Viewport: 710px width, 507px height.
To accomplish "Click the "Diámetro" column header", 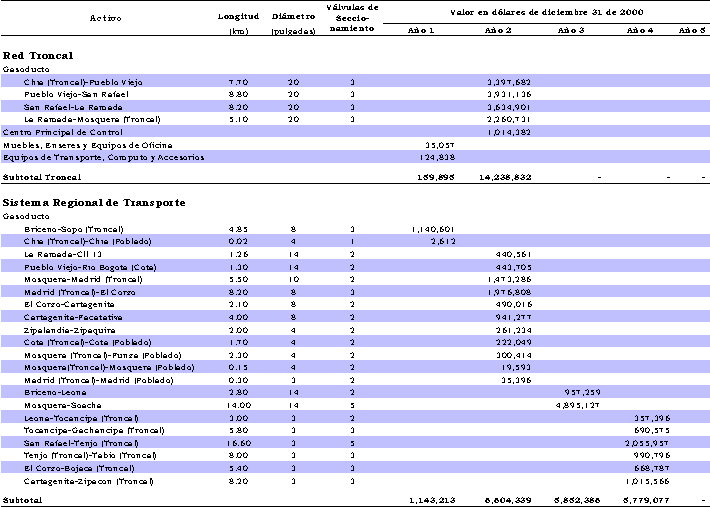I will click(x=293, y=18).
